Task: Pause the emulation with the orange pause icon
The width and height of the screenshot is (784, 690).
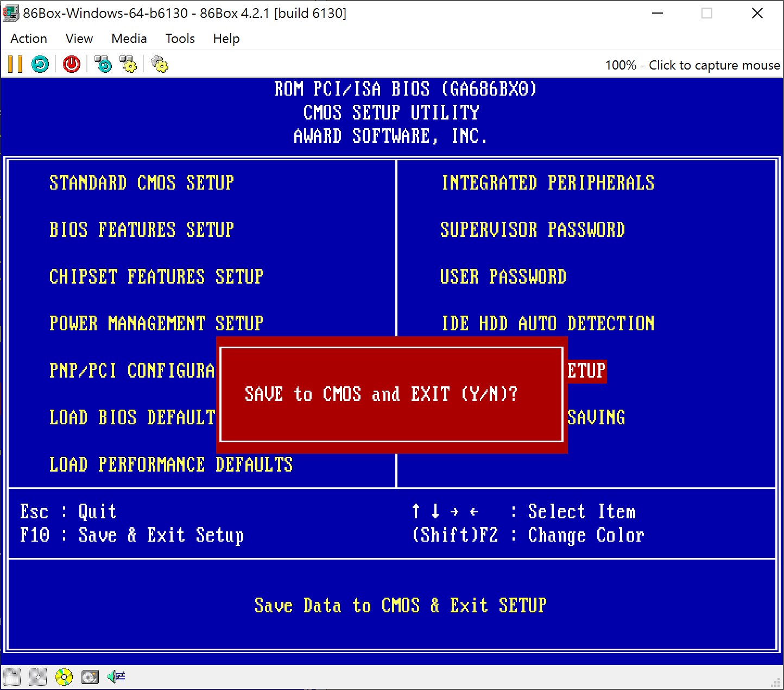Action: tap(15, 65)
